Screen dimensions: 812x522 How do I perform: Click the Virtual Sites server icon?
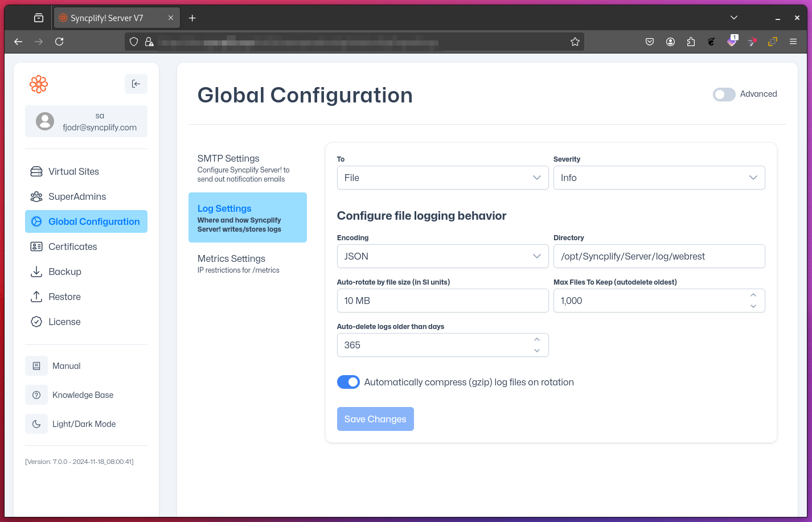36,171
